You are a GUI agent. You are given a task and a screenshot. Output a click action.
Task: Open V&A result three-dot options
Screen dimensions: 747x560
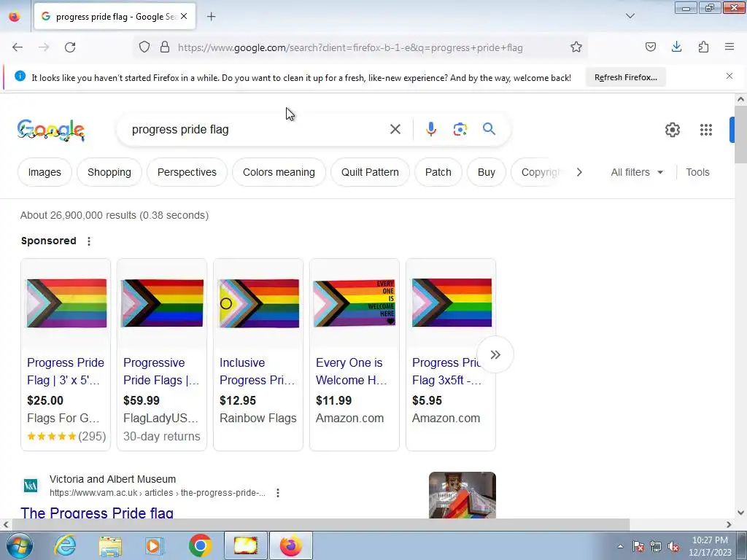click(278, 493)
